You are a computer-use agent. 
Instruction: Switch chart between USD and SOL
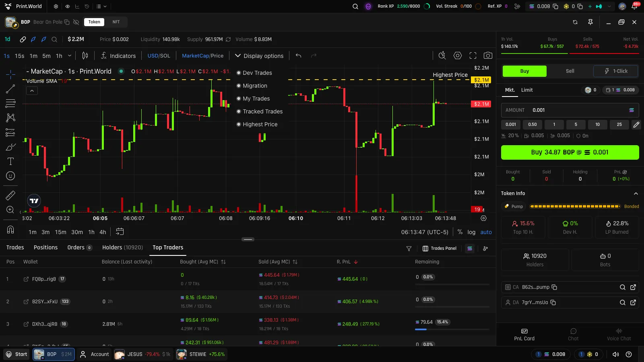pyautogui.click(x=159, y=56)
